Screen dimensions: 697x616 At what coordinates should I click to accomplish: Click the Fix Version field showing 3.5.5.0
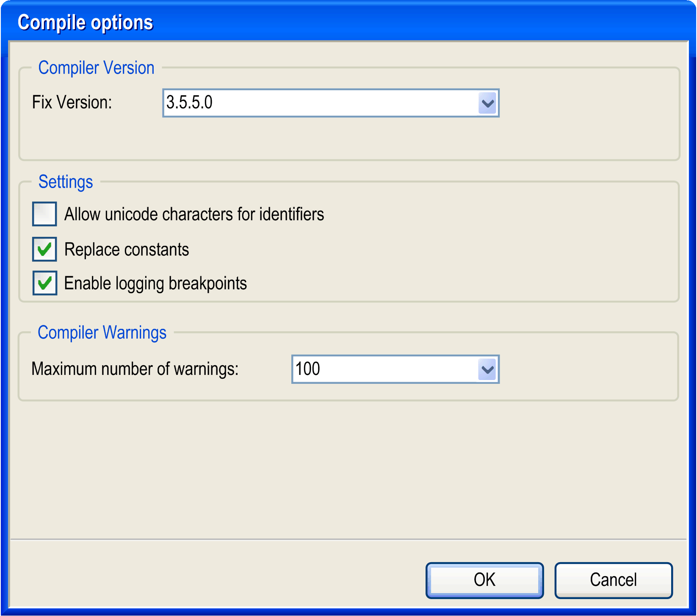[x=320, y=103]
